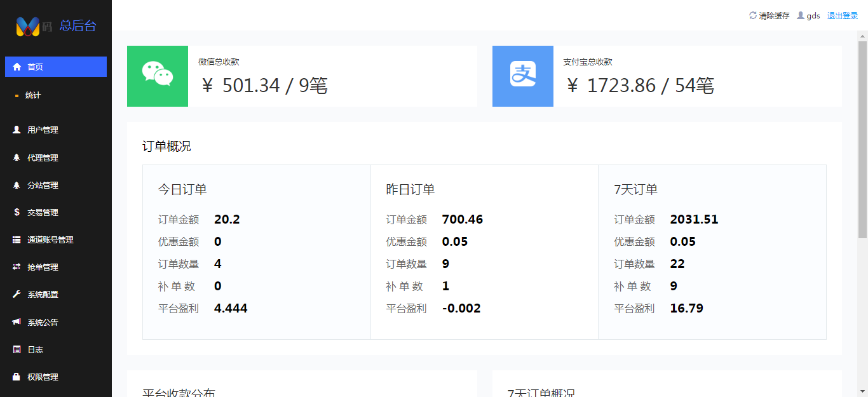Viewport: 868px width, 397px height.
Task: Click the 支付宝总收款 label
Action: tap(588, 62)
